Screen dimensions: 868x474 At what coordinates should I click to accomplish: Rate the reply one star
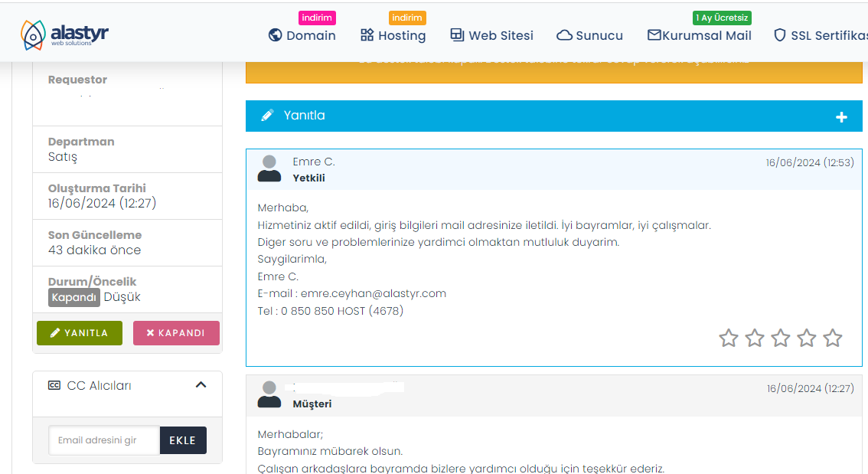(729, 338)
